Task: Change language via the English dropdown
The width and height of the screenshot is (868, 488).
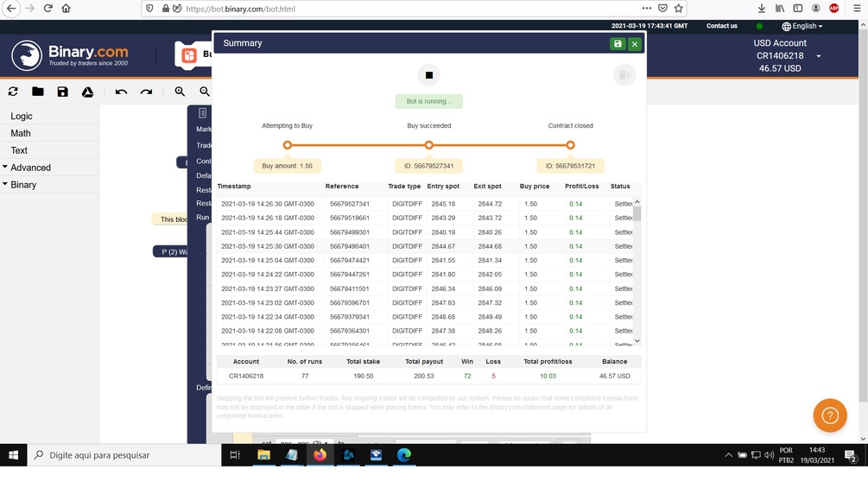Action: click(802, 26)
